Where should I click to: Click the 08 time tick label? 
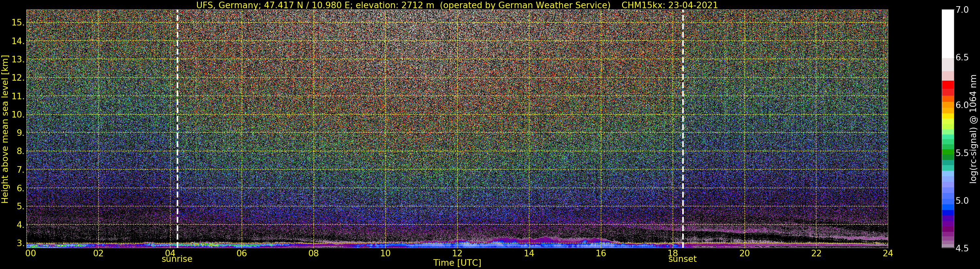click(313, 253)
